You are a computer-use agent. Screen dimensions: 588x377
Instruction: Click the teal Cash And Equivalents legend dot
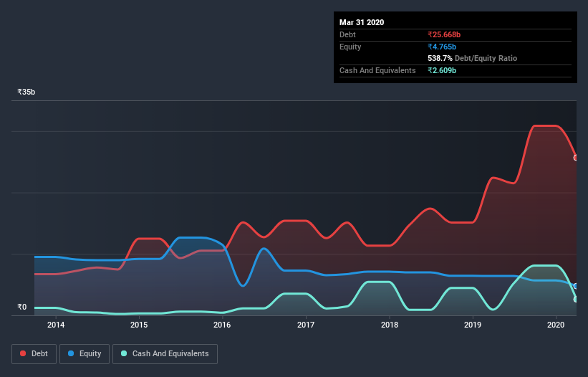pyautogui.click(x=124, y=353)
